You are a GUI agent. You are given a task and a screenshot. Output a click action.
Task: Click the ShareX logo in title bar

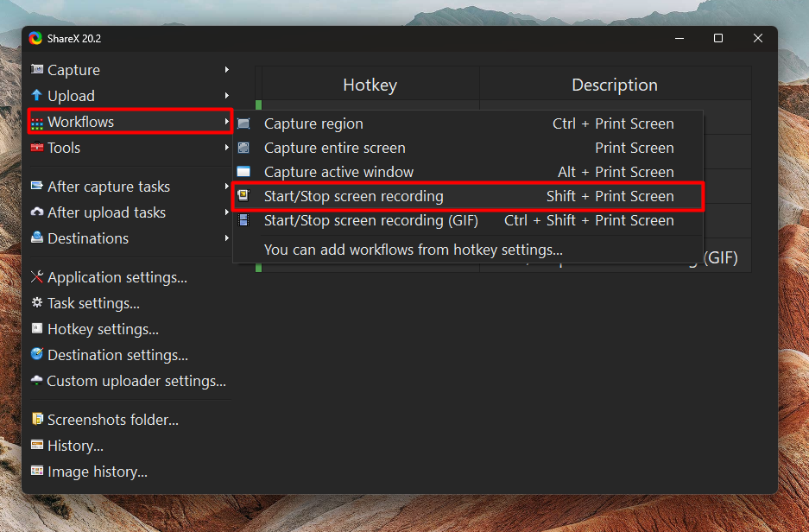coord(35,38)
